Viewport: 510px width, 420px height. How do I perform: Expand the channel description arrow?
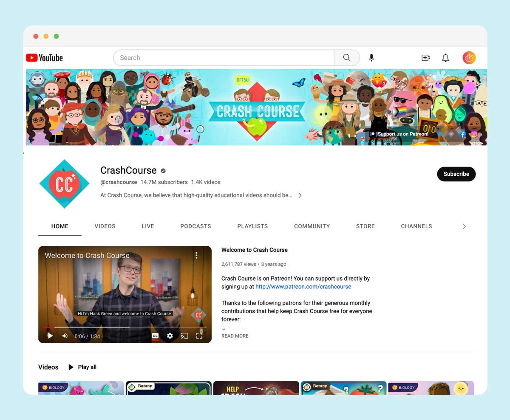(x=300, y=195)
